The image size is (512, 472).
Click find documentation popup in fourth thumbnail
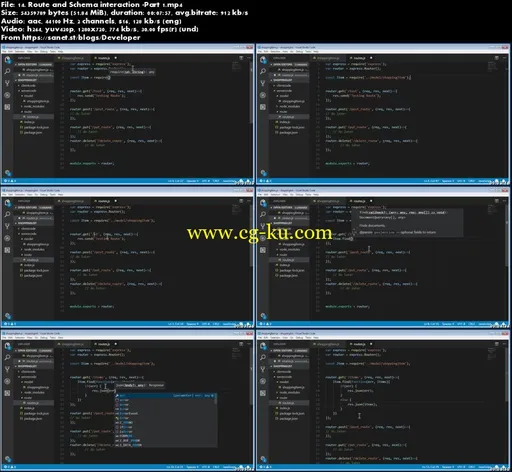coord(408,222)
